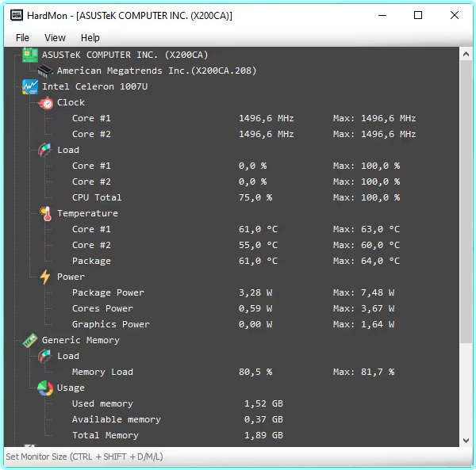Select Load Core #1 row
The image size is (476, 470).
(x=236, y=166)
